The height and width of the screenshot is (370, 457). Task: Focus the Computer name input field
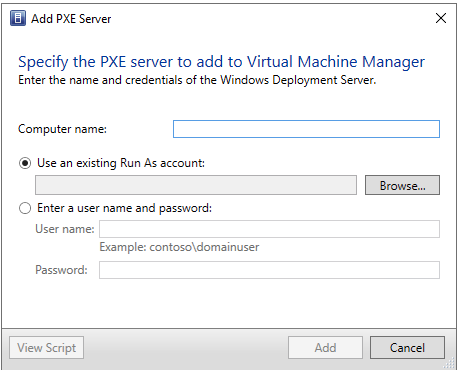(306, 129)
